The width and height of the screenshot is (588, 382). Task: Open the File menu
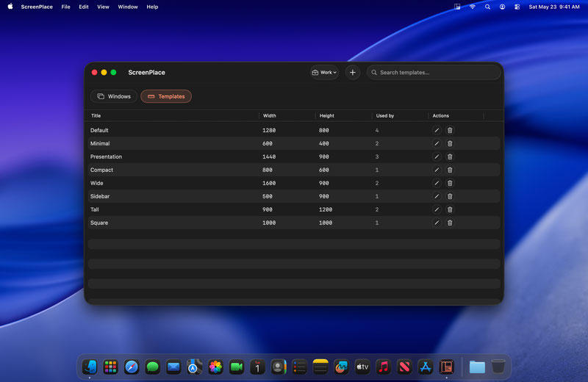[65, 7]
